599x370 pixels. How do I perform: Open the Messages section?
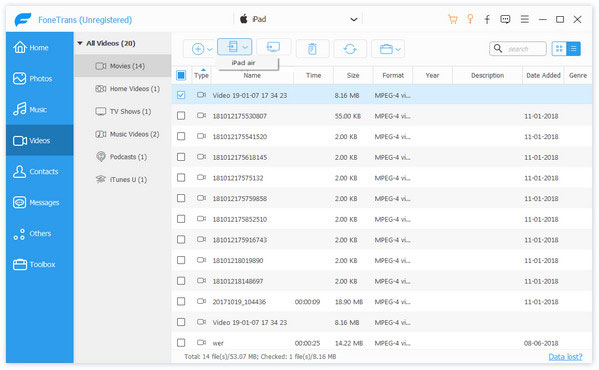click(x=39, y=202)
